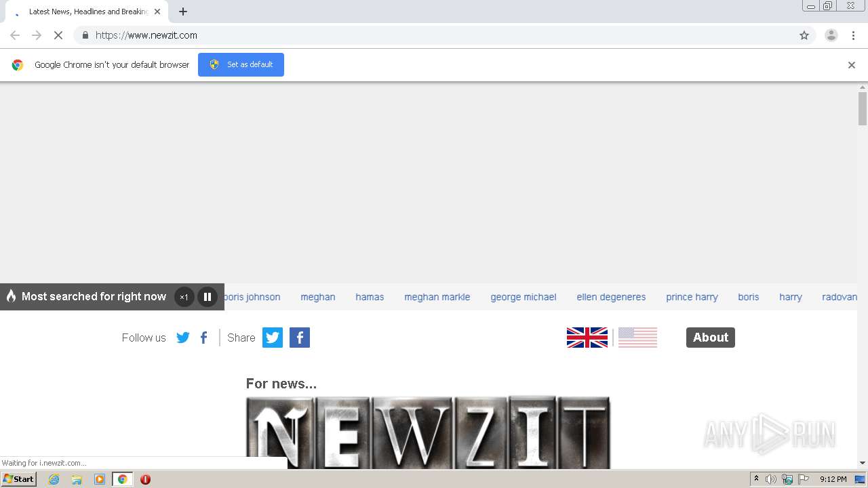Bookmark this page with the star icon
This screenshot has width=868, height=488.
click(x=804, y=35)
